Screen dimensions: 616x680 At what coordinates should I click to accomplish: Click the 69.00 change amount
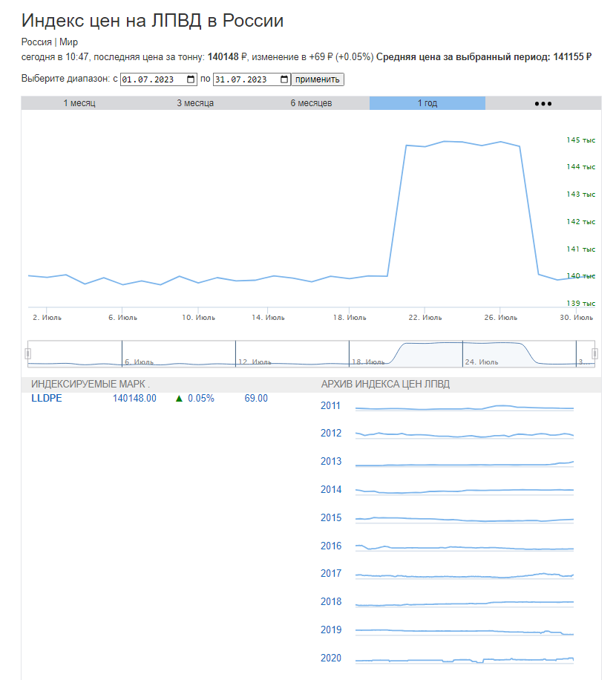256,398
